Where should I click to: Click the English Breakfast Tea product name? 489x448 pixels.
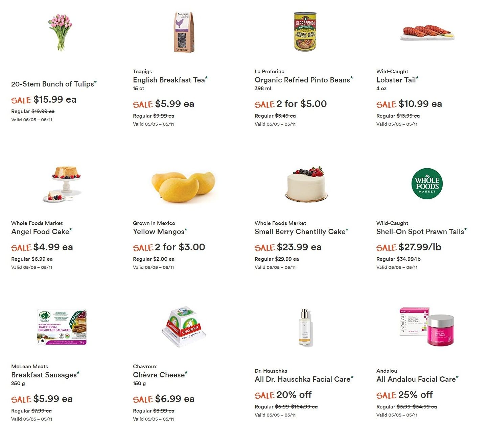[169, 80]
